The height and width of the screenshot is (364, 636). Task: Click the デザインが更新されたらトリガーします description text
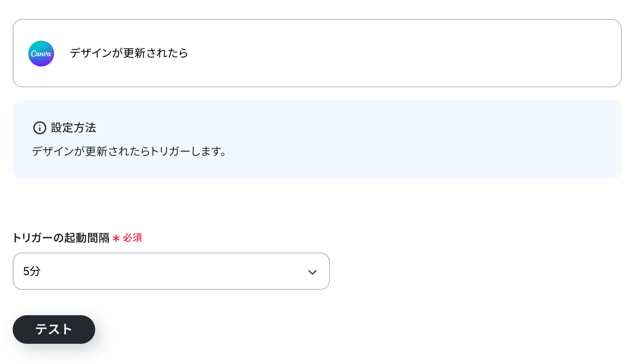click(129, 151)
